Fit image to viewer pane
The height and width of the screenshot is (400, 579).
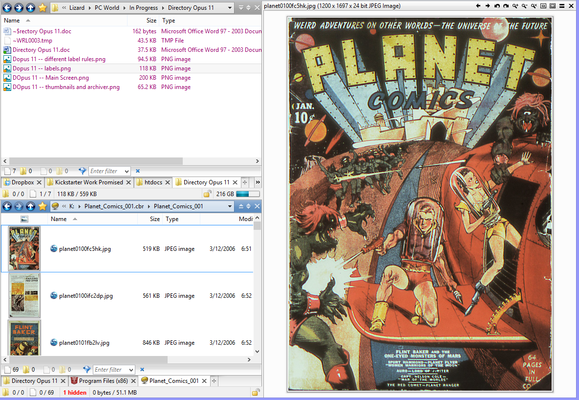[x=543, y=6]
